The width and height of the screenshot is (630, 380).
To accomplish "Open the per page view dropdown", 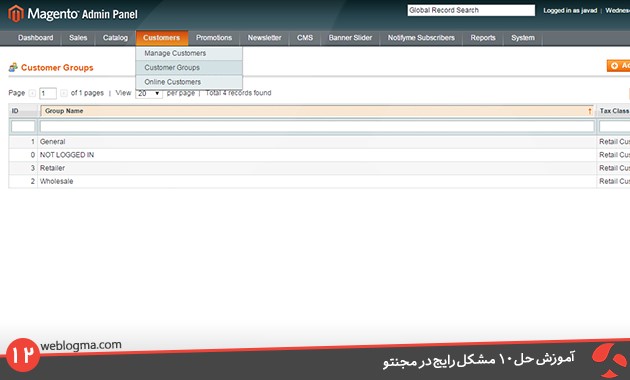I will [x=149, y=94].
